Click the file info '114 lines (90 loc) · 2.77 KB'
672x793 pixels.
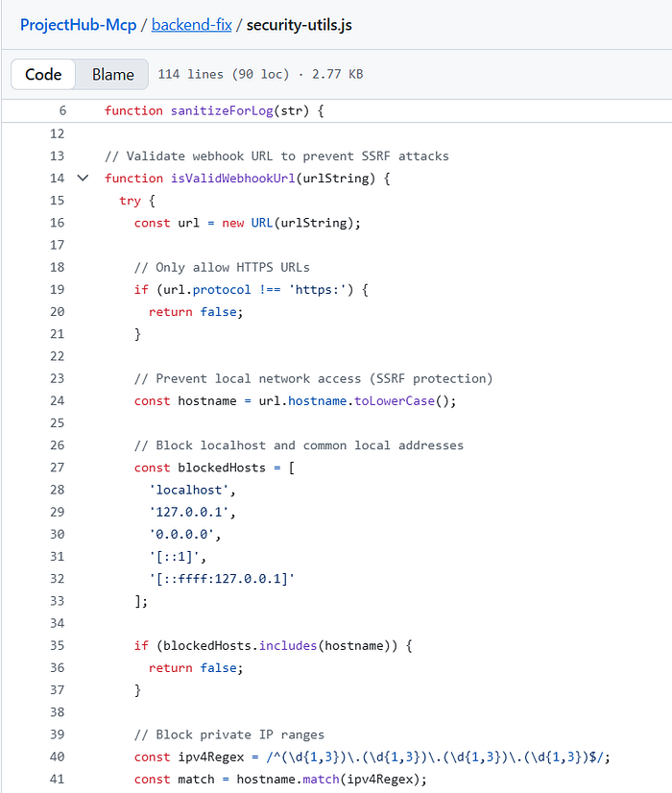[x=260, y=74]
